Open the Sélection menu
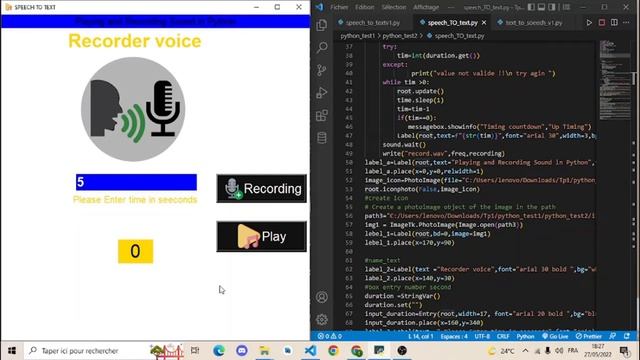 394,7
